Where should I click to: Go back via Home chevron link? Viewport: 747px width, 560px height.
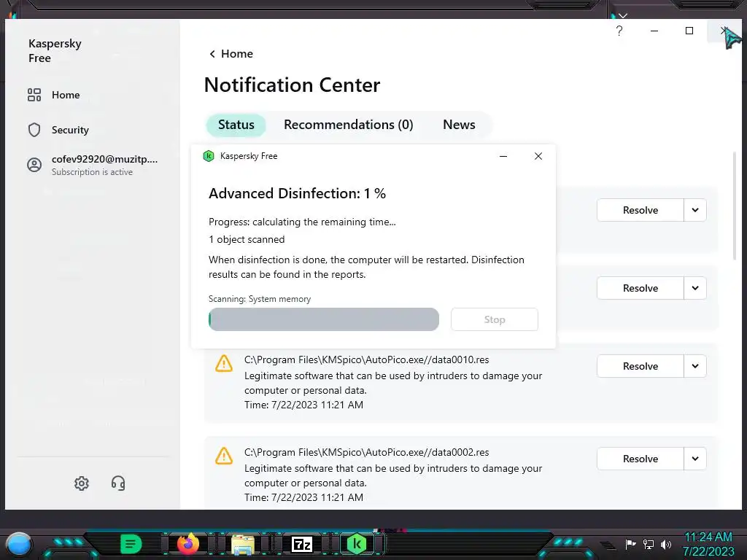(231, 54)
